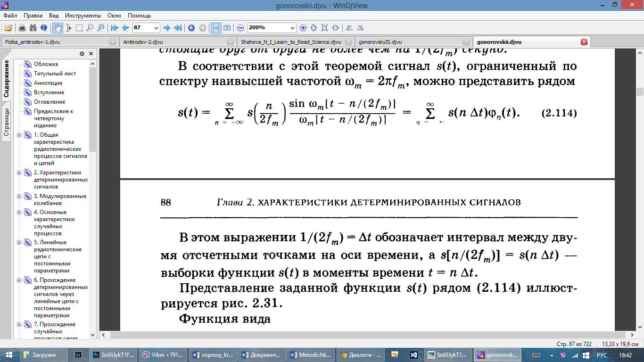Image resolution: width=644 pixels, height=362 pixels.
Task: Click the Open file folder icon
Action: [8, 28]
